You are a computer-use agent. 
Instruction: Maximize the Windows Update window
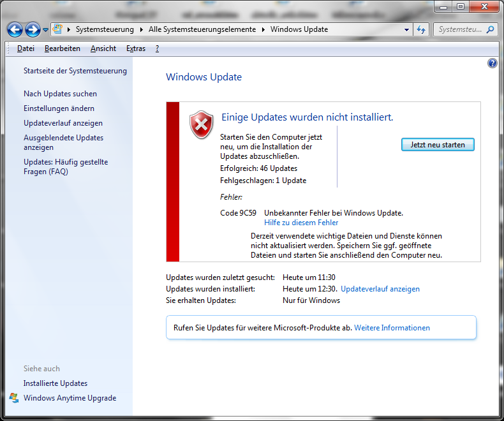pos(461,6)
